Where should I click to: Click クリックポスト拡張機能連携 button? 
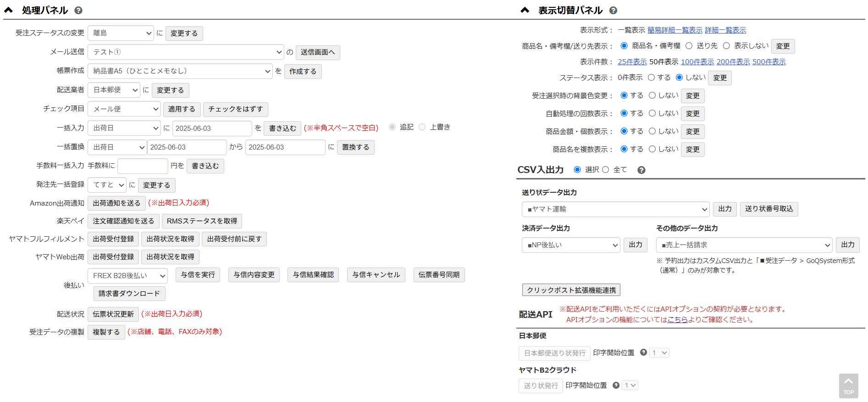[x=571, y=290]
